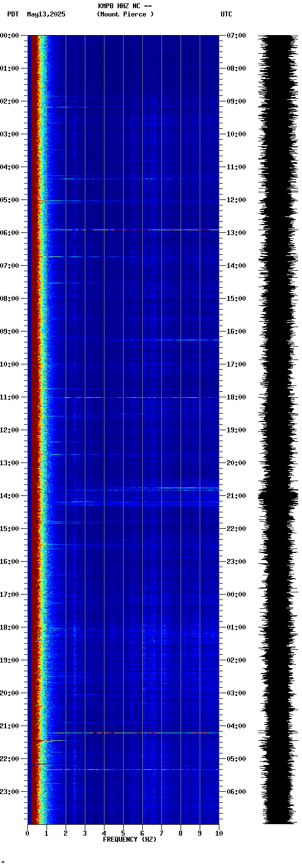302x868 pixels.
Task: Click the frequency axis label '0'
Action: point(27,833)
